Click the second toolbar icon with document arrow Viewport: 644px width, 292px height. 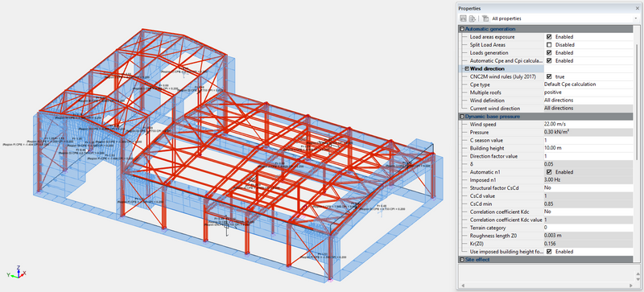pos(472,19)
